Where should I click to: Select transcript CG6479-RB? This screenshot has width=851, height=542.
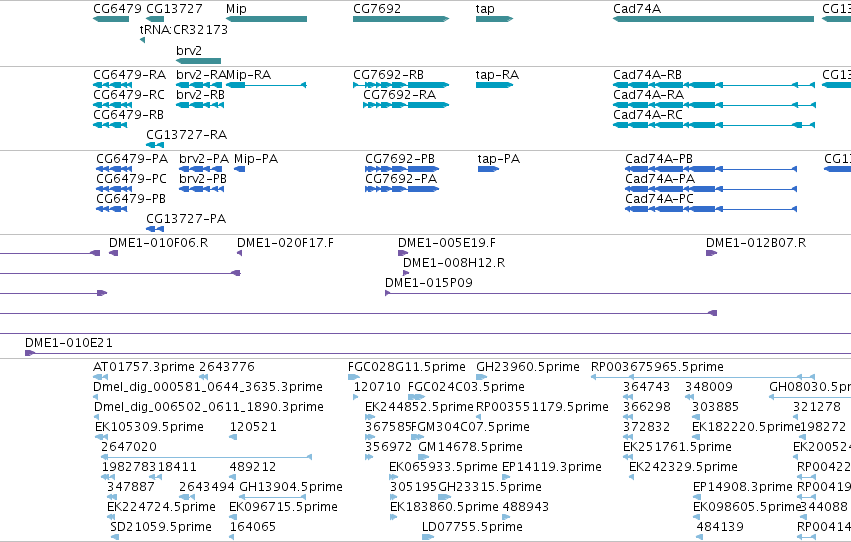[110, 125]
